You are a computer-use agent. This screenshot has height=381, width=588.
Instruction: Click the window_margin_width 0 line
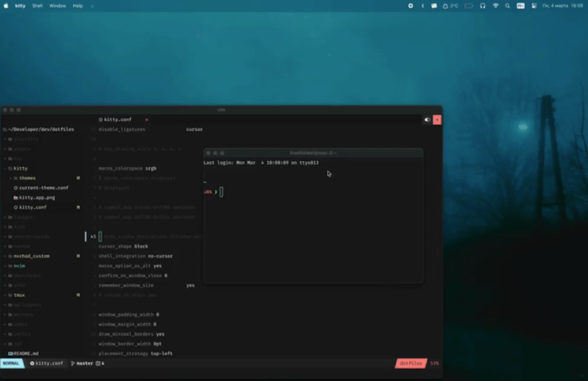point(127,324)
